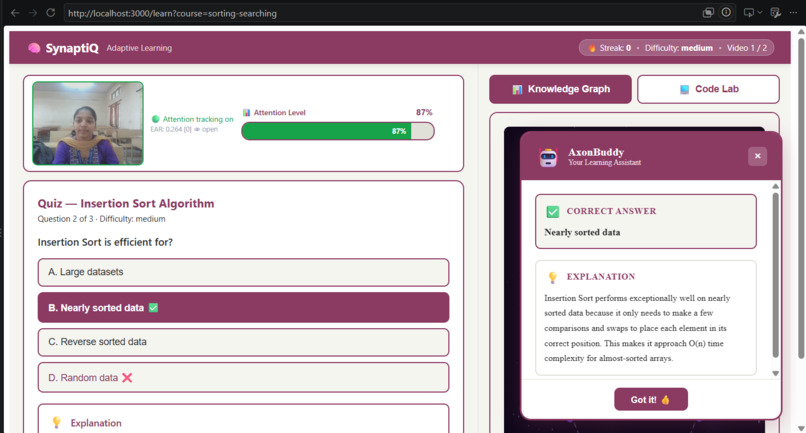The image size is (806, 433).
Task: Click AxonBuddy scrollbar up arrow
Action: pos(775,186)
